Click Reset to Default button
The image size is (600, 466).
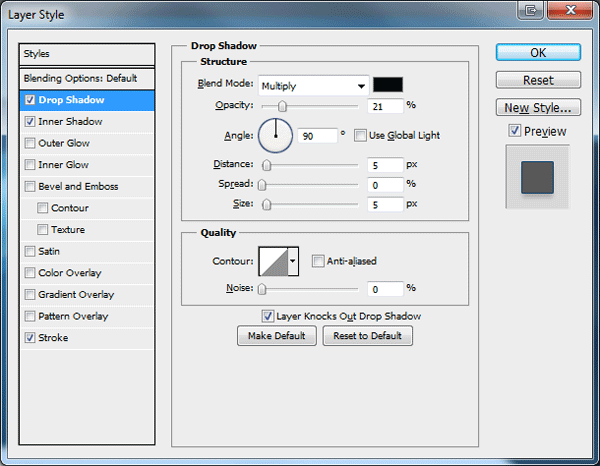(367, 336)
